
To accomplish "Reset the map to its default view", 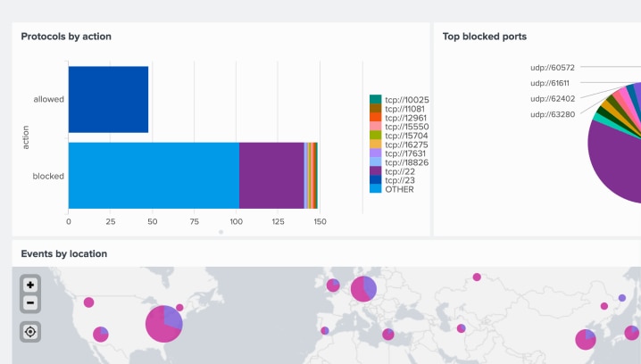I will 30,332.
